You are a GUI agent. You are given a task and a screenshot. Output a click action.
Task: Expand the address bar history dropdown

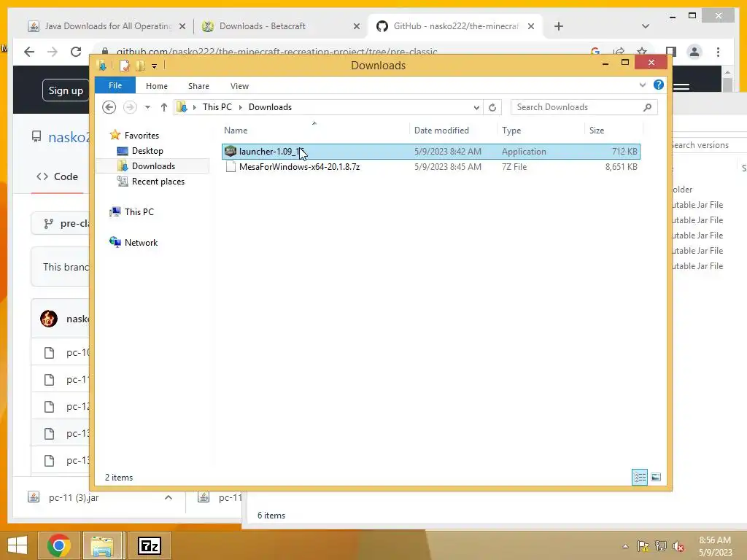(476, 108)
